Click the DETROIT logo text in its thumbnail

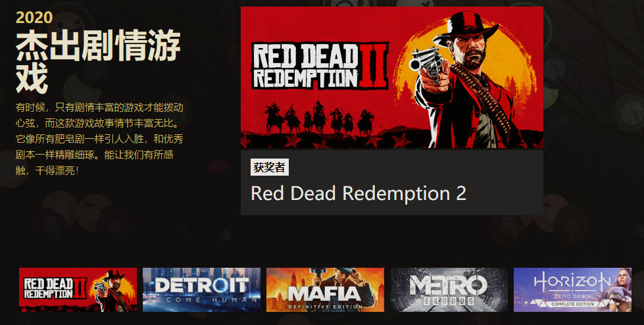[202, 285]
